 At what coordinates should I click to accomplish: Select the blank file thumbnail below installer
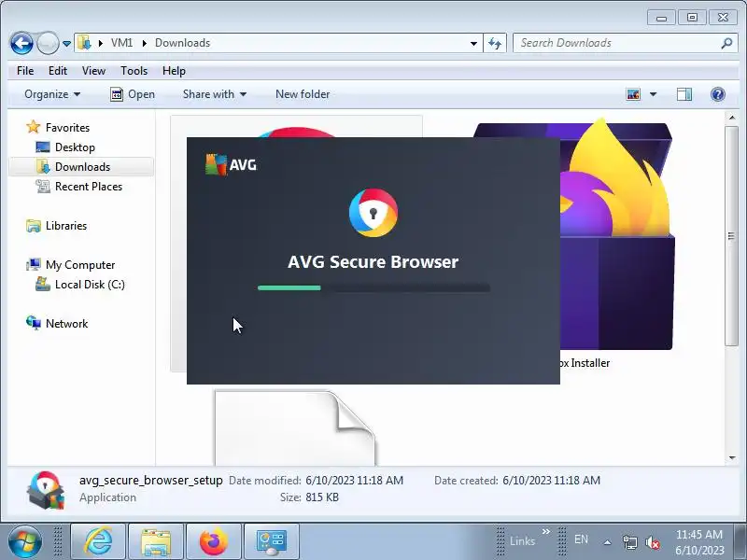tap(295, 428)
